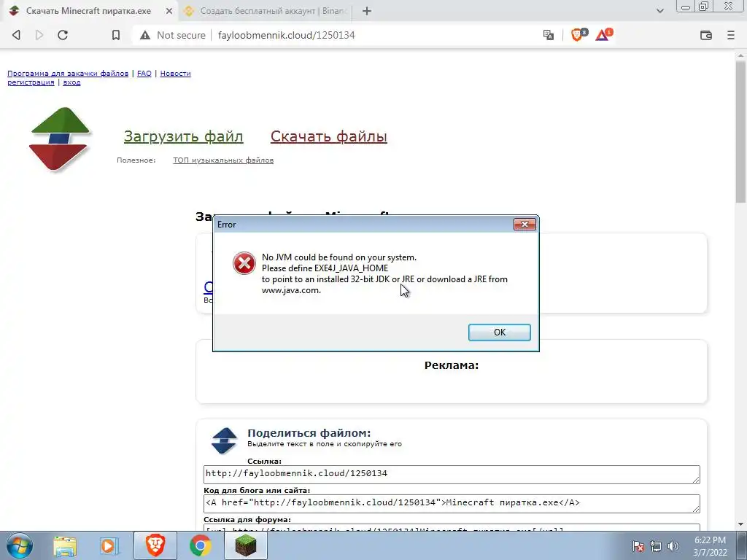Screen dimensions: 747x560
Task: Select the Скачать Minecraft пиратка.exe tab
Action: [88, 11]
